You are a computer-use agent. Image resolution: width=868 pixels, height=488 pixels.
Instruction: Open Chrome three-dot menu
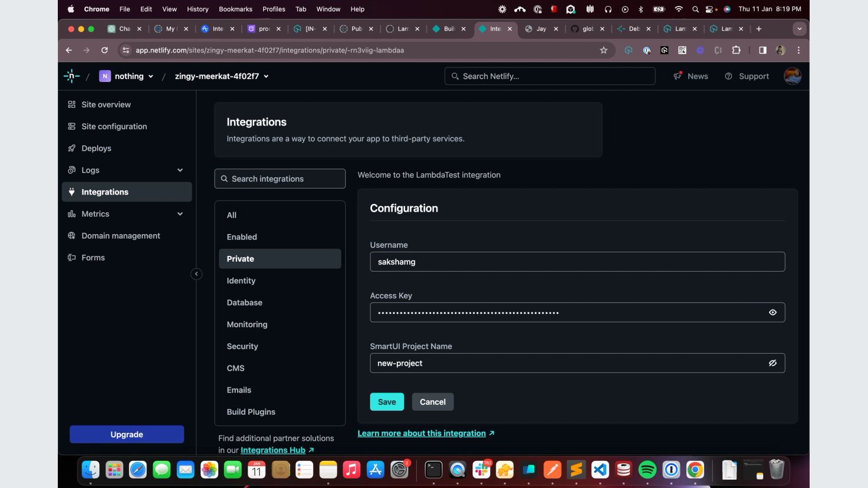(x=798, y=50)
